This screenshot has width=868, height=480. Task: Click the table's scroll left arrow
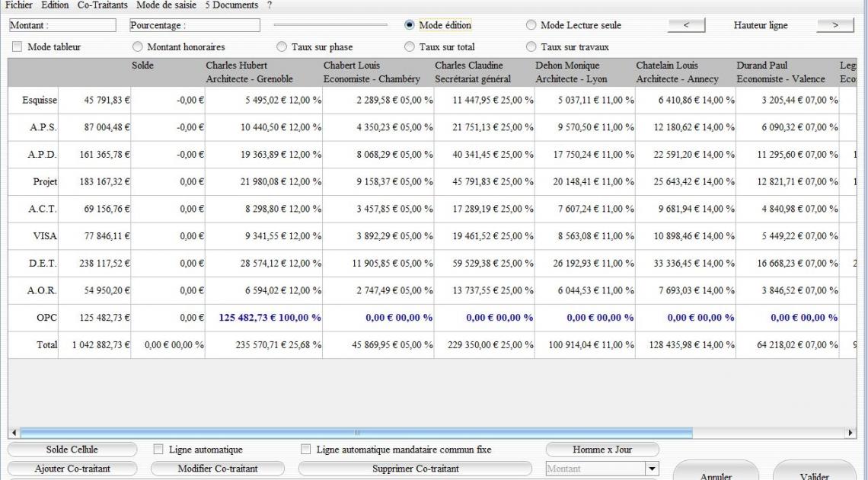click(14, 433)
